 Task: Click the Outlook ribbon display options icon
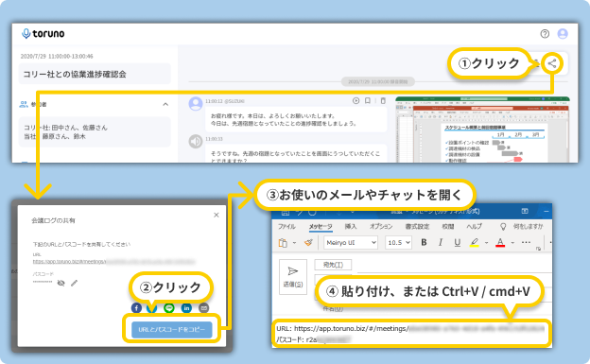click(525, 211)
